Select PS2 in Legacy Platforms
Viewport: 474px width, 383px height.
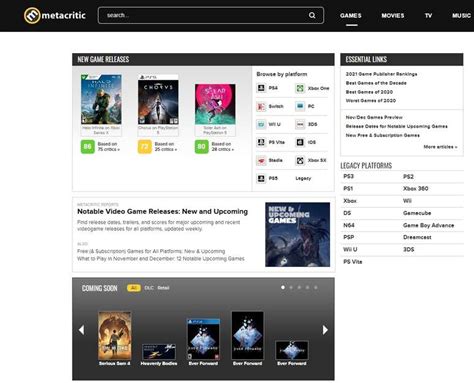click(408, 177)
